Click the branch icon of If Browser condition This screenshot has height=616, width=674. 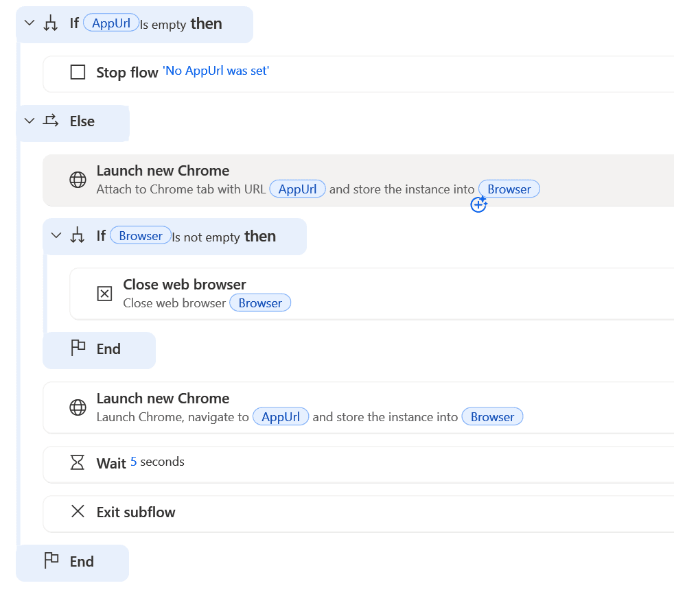[x=78, y=235]
